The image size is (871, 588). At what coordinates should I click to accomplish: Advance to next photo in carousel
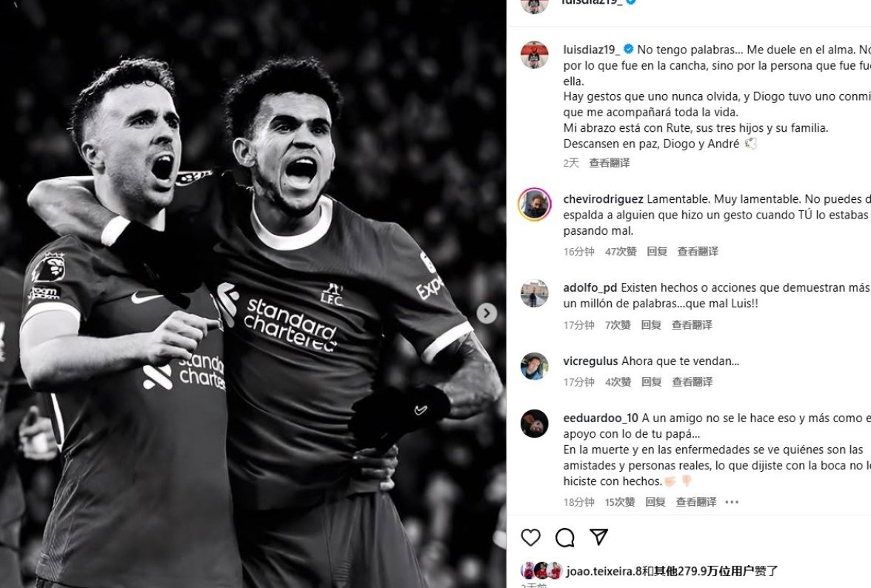coord(487,313)
